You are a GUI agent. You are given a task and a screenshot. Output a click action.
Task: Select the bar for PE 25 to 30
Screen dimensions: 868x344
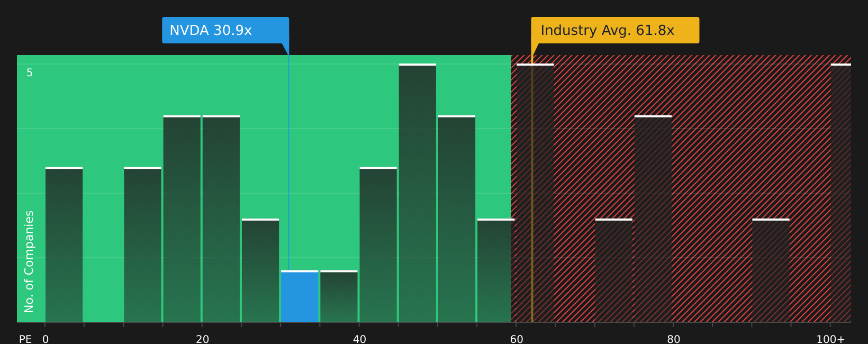coord(260,270)
